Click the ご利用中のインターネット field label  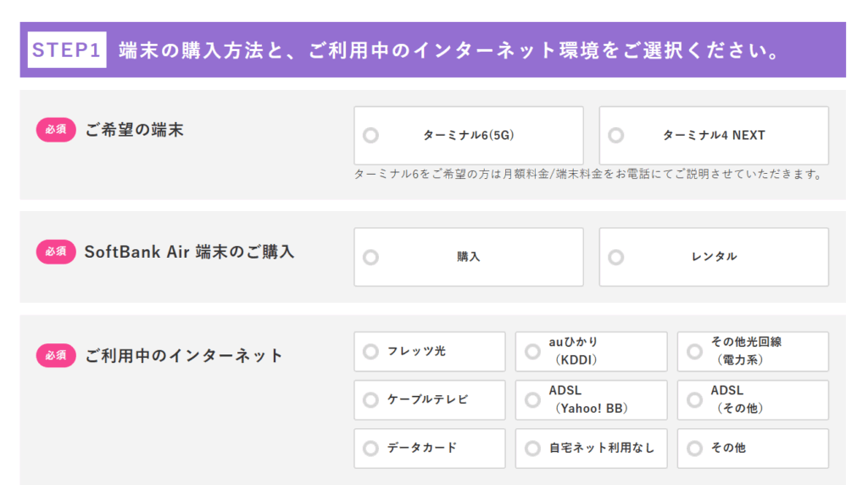click(184, 355)
